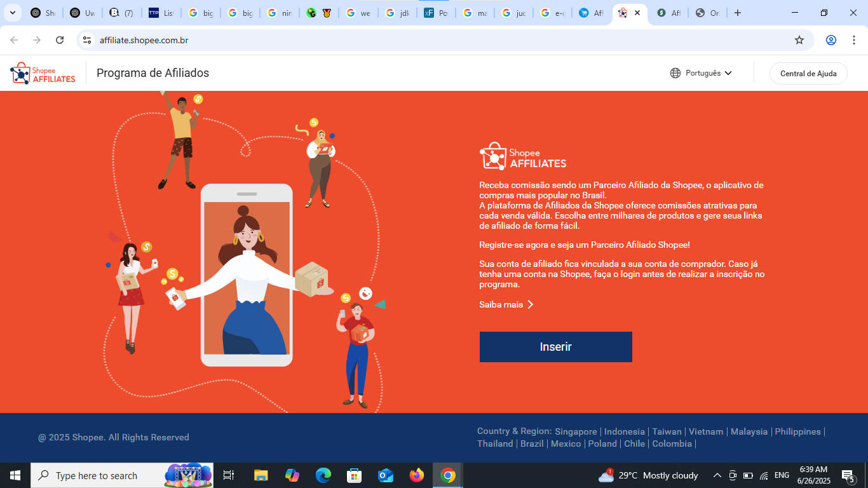868x488 pixels.
Task: Click Chrome icon in taskbar
Action: pos(448,475)
